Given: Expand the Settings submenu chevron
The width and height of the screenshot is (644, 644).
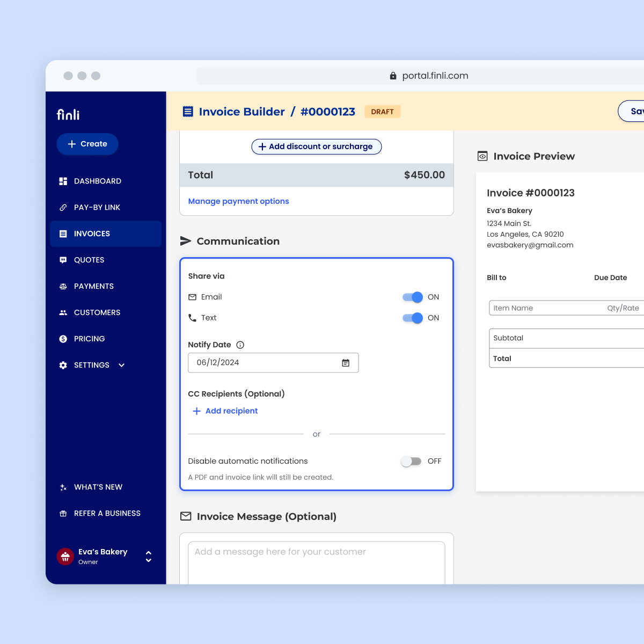Looking at the screenshot, I should [121, 365].
